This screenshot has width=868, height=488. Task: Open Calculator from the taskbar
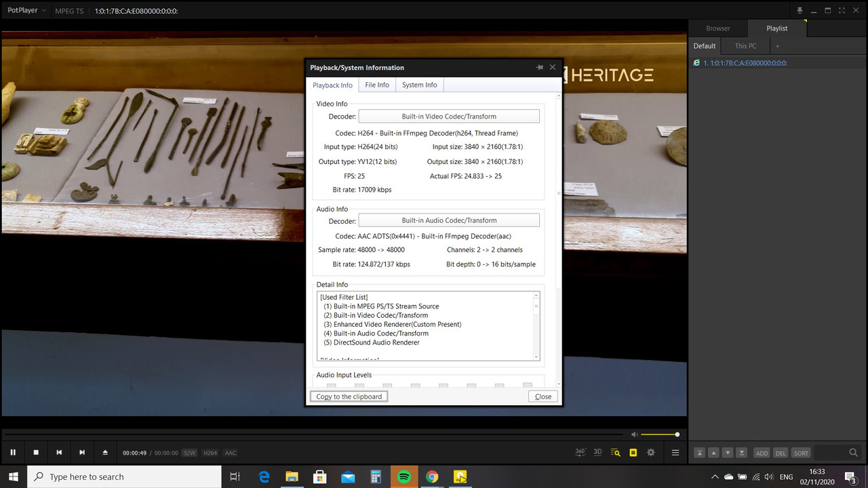376,476
